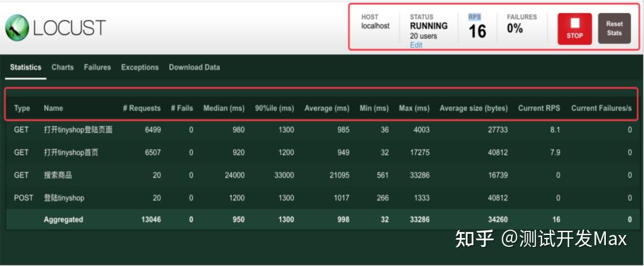Sort by Average size (bytes) header

(x=473, y=109)
